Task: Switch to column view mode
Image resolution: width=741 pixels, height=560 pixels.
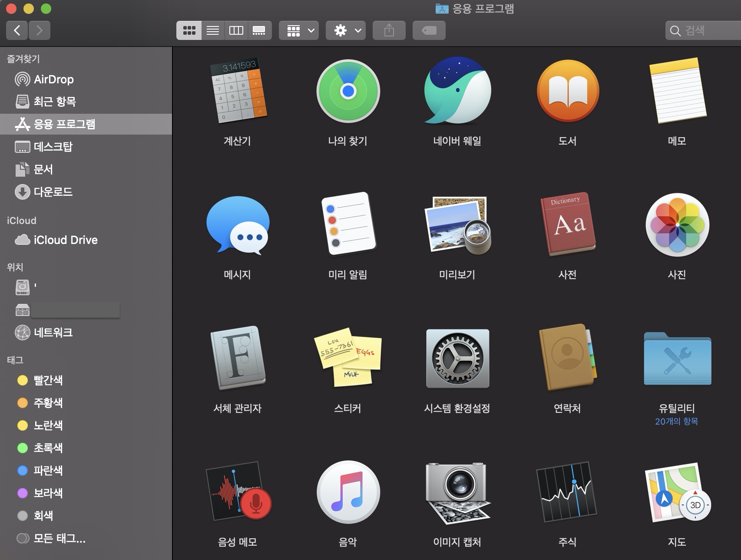Action: pyautogui.click(x=236, y=30)
